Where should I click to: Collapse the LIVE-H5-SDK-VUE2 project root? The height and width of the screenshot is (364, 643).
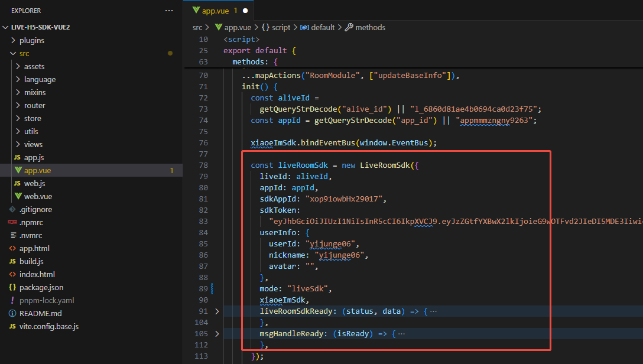click(6, 27)
